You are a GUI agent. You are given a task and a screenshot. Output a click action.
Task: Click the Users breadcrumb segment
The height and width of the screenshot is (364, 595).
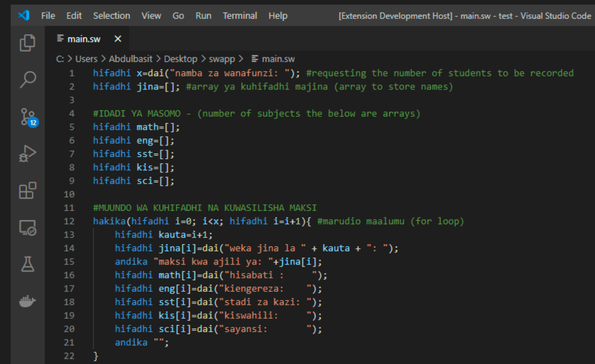coord(86,59)
